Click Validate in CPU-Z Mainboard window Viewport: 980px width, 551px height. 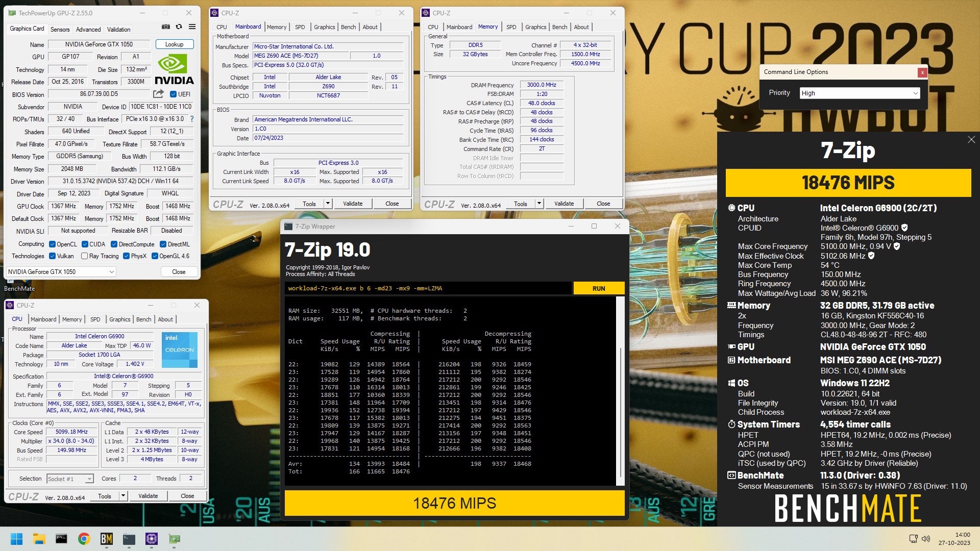tap(353, 204)
